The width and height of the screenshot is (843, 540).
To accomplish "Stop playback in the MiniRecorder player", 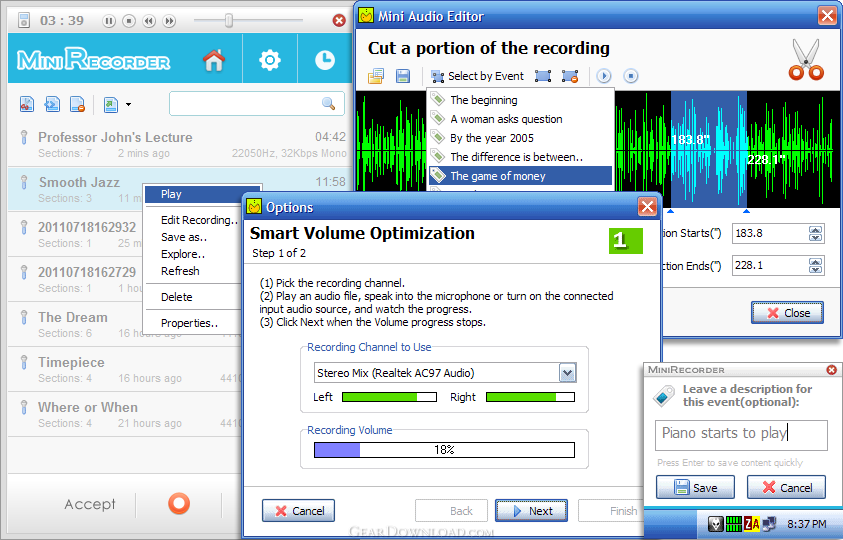I will click(x=129, y=21).
